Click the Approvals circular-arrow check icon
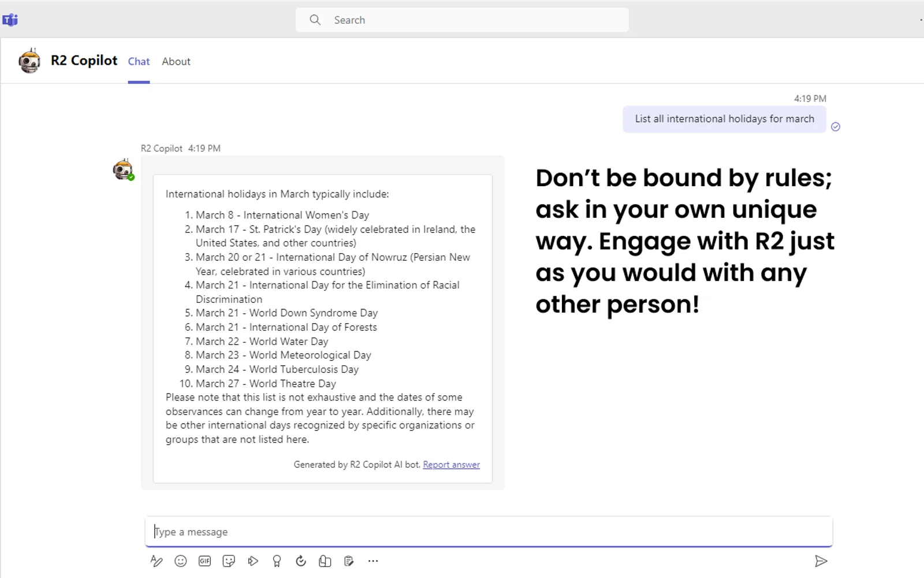Image resolution: width=924 pixels, height=578 pixels. pyautogui.click(x=301, y=561)
